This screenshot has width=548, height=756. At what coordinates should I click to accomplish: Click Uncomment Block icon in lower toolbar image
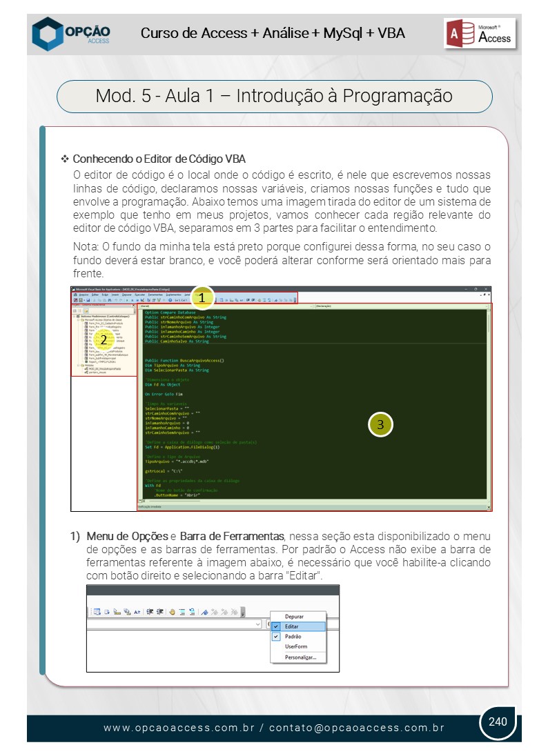click(x=192, y=612)
